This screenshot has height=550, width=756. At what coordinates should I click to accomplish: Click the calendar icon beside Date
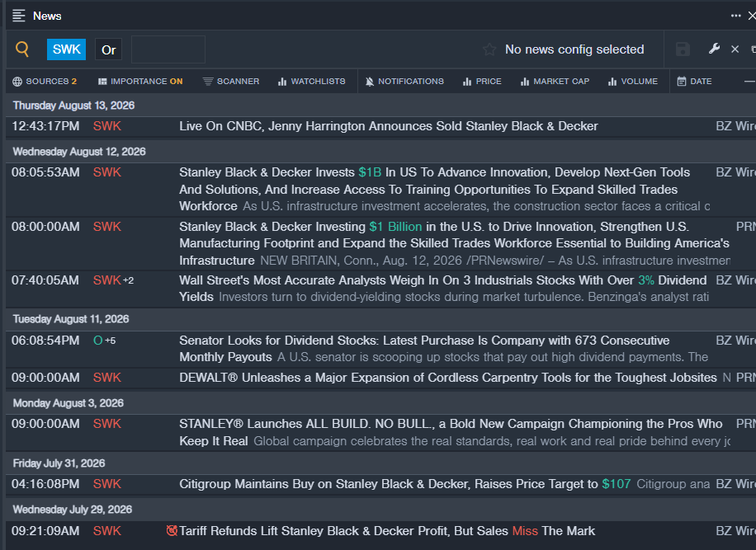(681, 82)
